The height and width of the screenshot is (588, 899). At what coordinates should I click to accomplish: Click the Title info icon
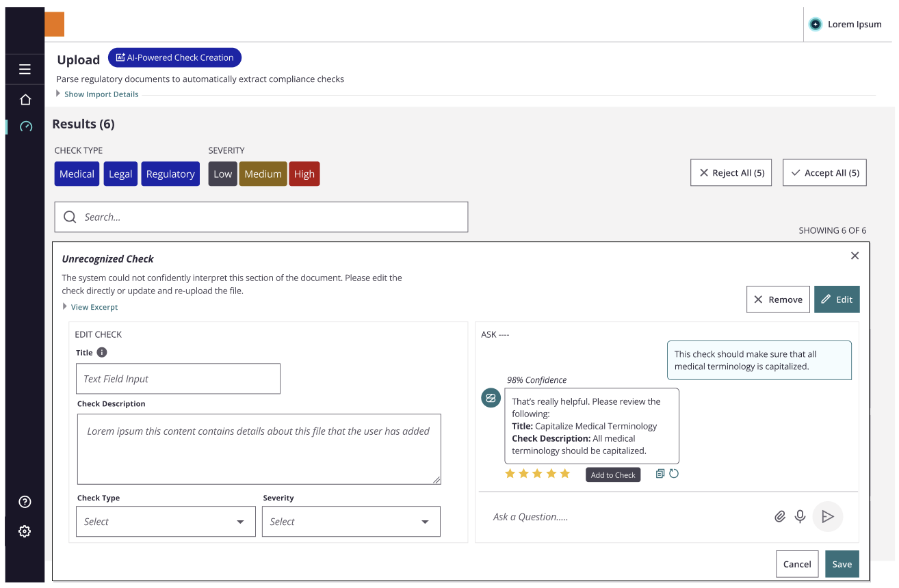tap(102, 353)
